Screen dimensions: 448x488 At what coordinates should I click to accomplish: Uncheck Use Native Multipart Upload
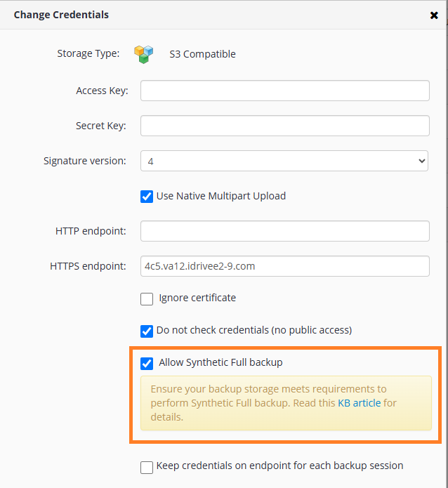point(147,197)
